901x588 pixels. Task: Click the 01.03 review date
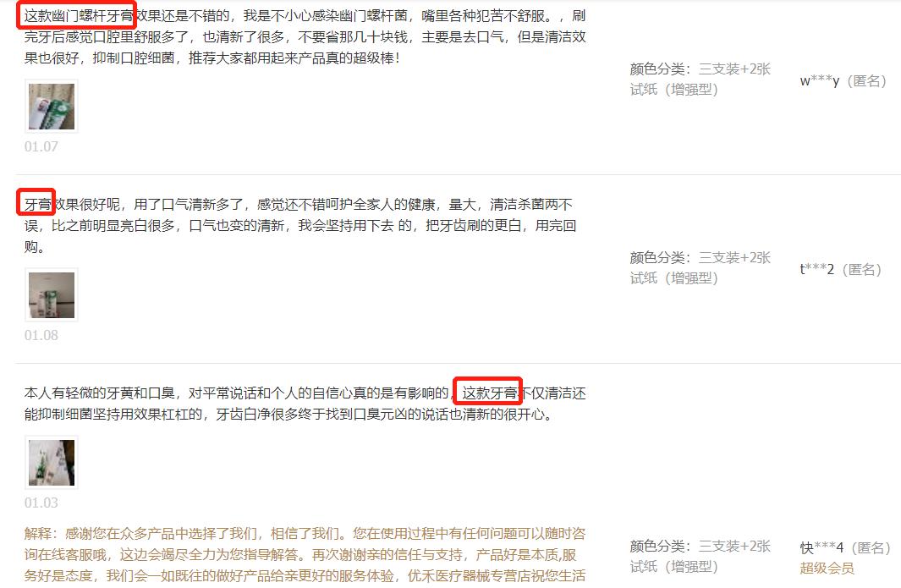(41, 503)
